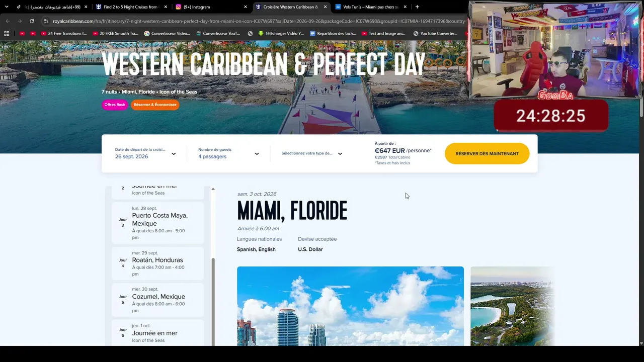Image resolution: width=644 pixels, height=362 pixels.
Task: Close the Find 2 to 5 Night Cruises tab
Action: pyautogui.click(x=166, y=7)
